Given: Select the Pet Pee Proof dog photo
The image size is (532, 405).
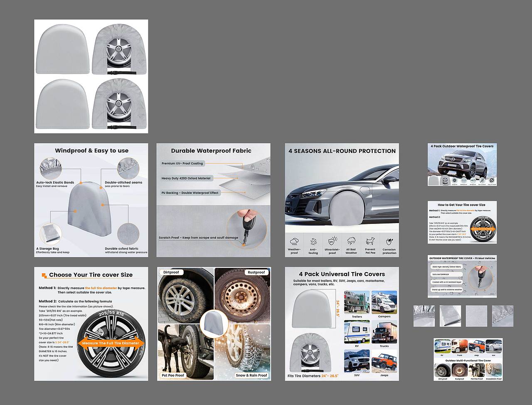Looking at the screenshot, I should pos(186,351).
